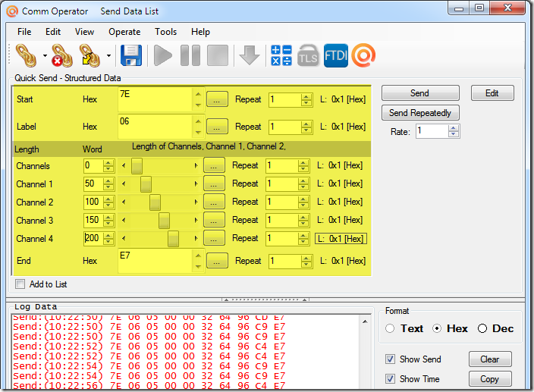
Task: Click the reconnect chain icon with yellow arrow
Action: 90,55
